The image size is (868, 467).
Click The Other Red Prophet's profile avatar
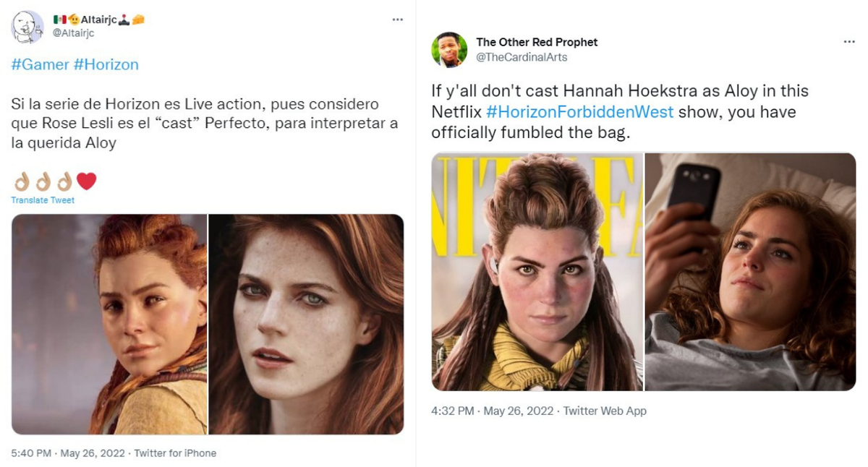coord(448,48)
